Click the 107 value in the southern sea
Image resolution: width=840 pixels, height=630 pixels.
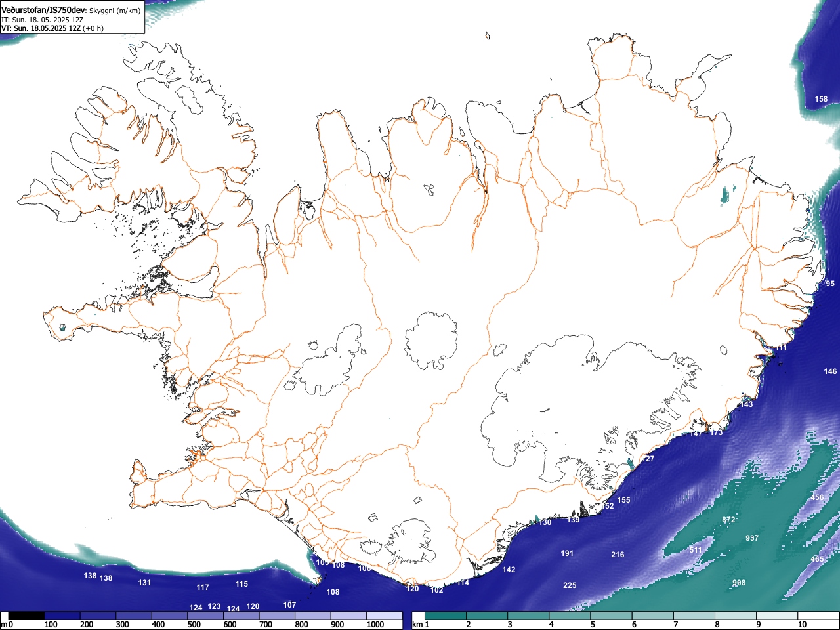(289, 605)
